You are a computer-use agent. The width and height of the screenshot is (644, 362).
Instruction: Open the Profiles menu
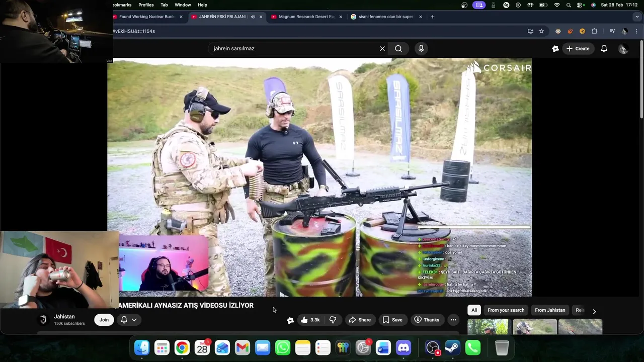[x=146, y=5]
